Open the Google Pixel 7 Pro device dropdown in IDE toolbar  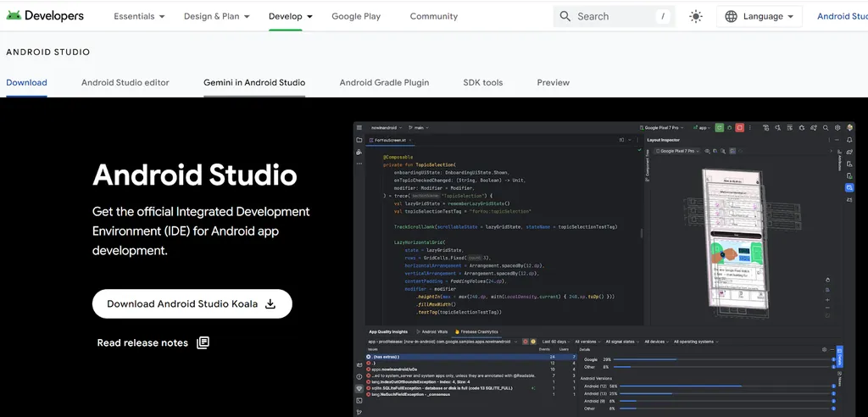tap(661, 127)
